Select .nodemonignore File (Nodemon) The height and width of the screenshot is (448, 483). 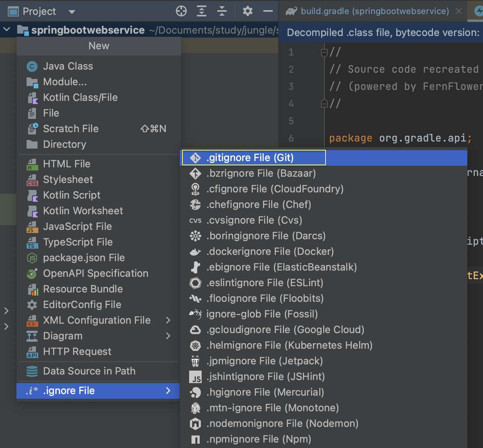pyautogui.click(x=324, y=423)
